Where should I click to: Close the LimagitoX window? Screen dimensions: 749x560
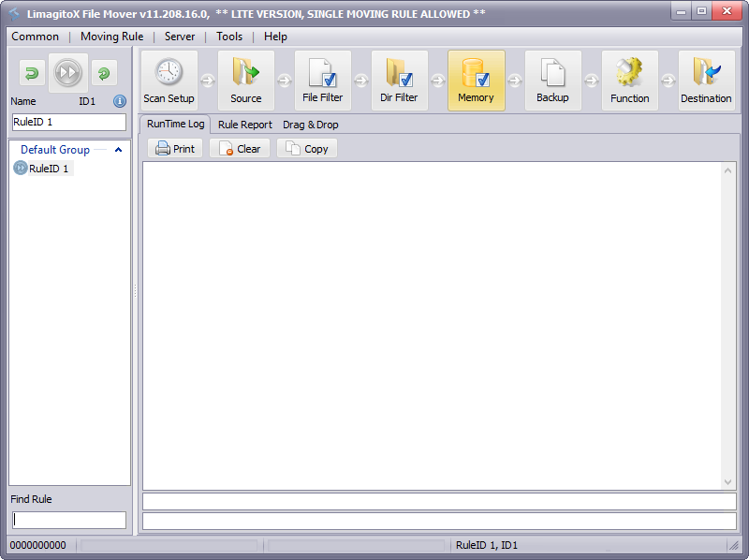pos(727,11)
